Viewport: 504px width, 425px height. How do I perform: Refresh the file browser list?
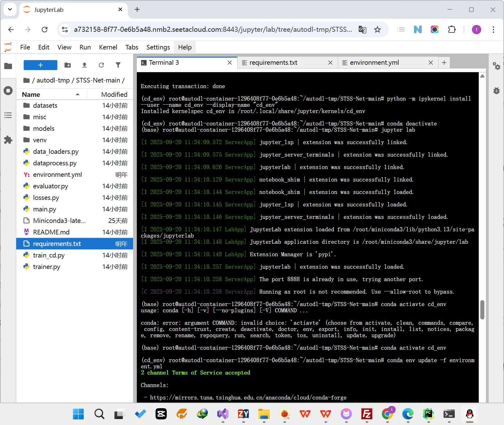(x=101, y=65)
